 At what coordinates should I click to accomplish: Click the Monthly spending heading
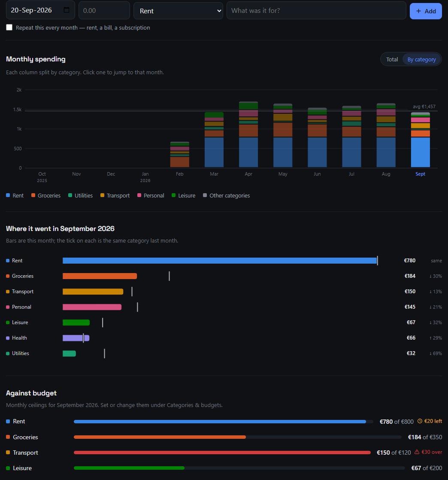[36, 59]
